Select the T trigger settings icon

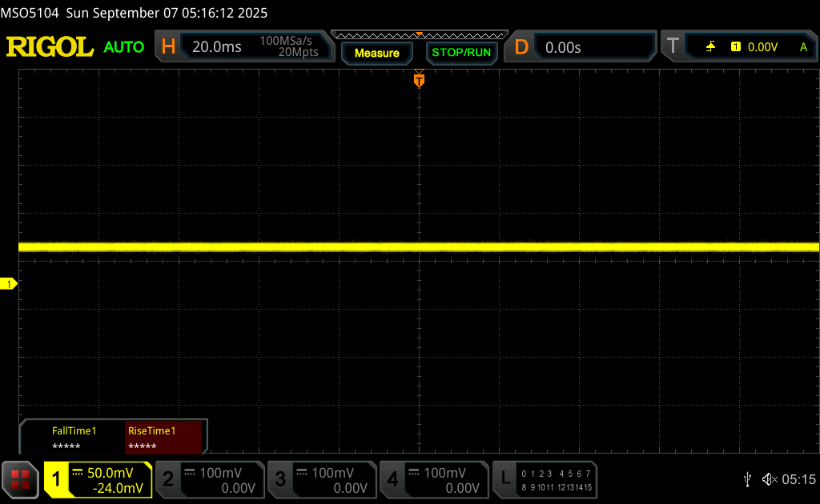pyautogui.click(x=673, y=47)
